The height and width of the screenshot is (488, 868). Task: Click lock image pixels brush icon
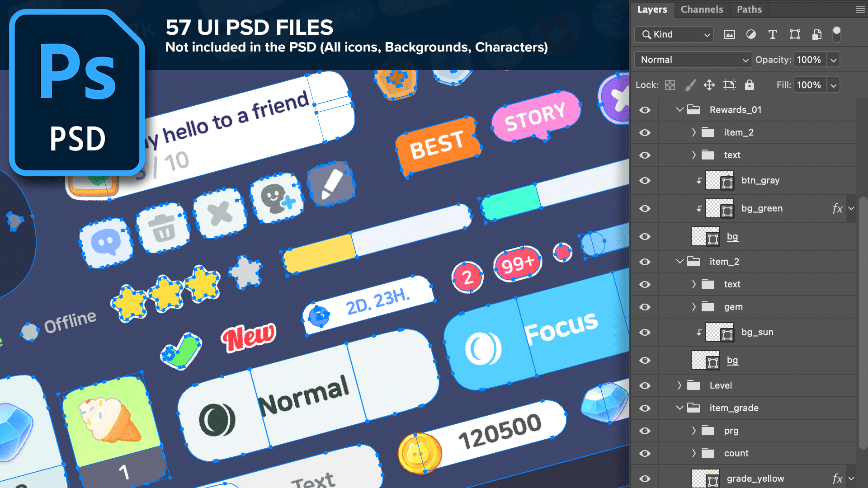(690, 85)
